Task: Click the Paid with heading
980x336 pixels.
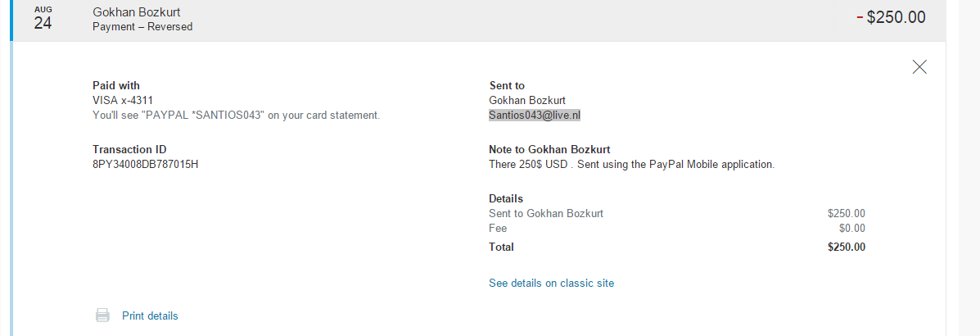Action: 116,85
